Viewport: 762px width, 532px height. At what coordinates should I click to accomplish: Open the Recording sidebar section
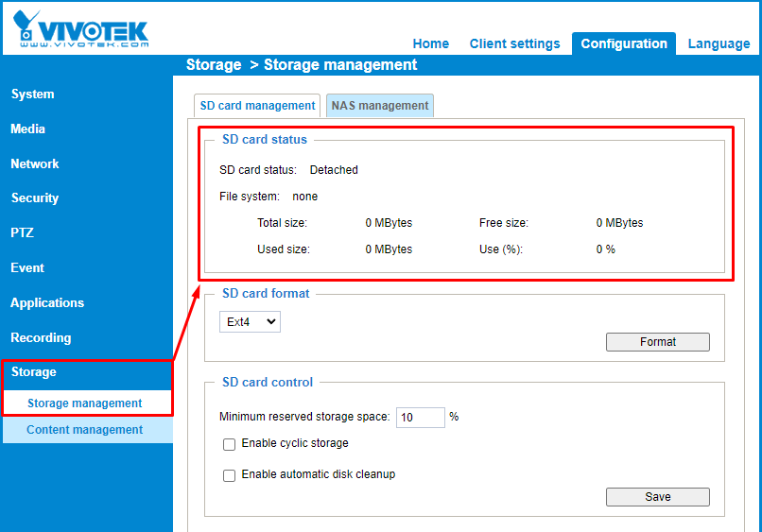tap(41, 337)
